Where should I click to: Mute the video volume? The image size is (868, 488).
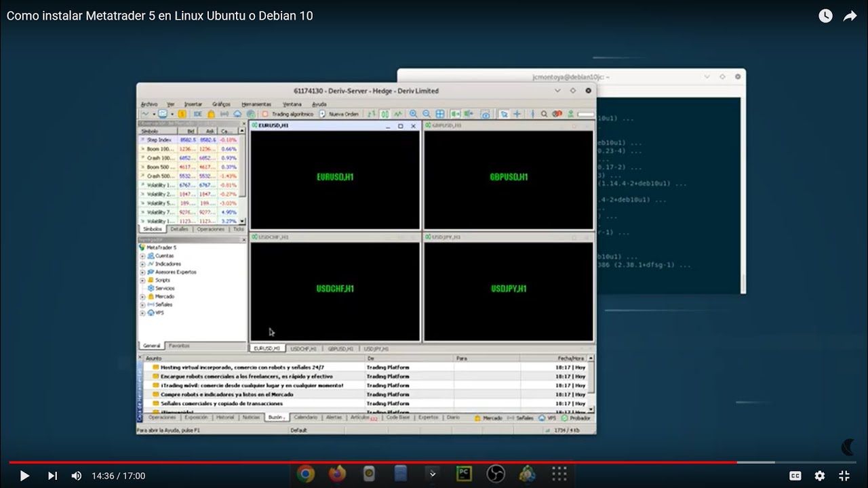pyautogui.click(x=77, y=476)
